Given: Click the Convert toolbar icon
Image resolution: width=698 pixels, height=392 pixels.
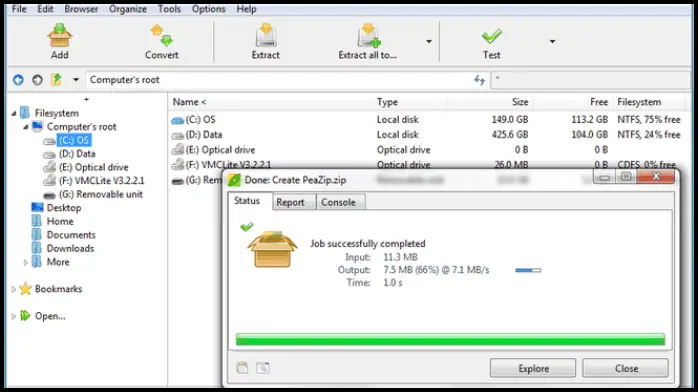Looking at the screenshot, I should pos(162,36).
